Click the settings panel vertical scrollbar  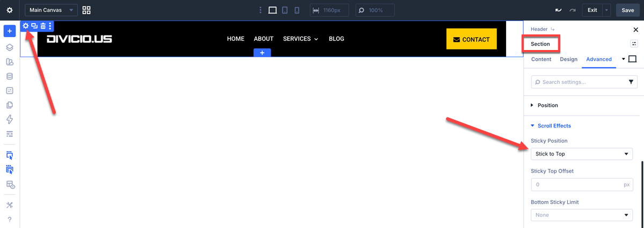click(x=642, y=194)
